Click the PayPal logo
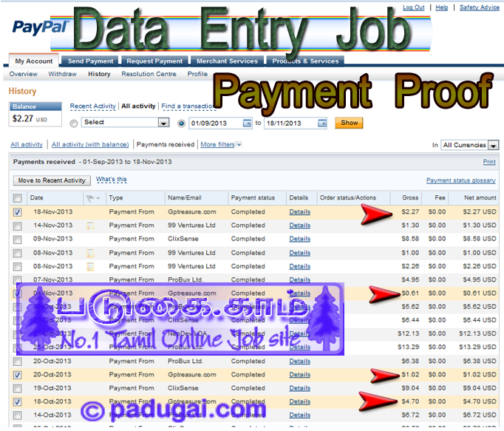 41,27
